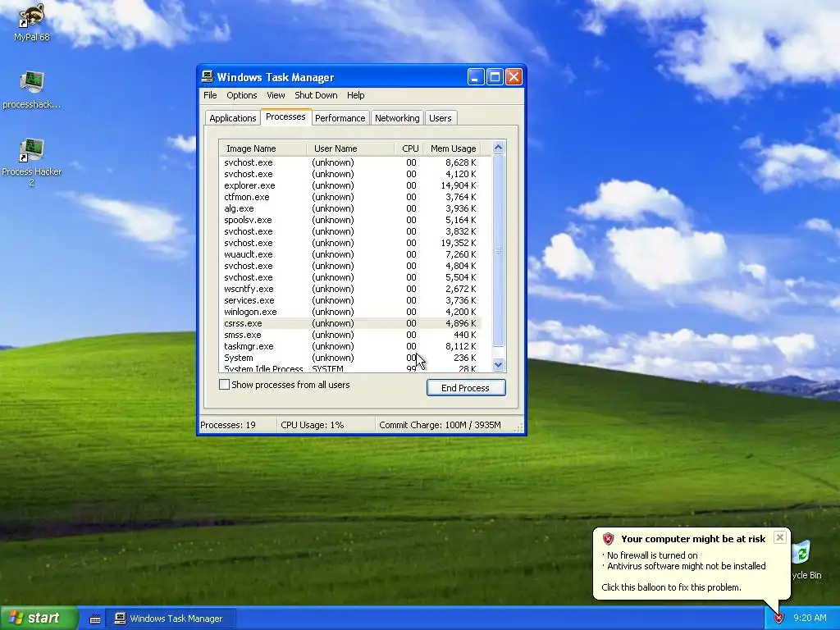Select the Process Hacker 2 desktop shortcut
The image size is (840, 630).
tap(32, 162)
